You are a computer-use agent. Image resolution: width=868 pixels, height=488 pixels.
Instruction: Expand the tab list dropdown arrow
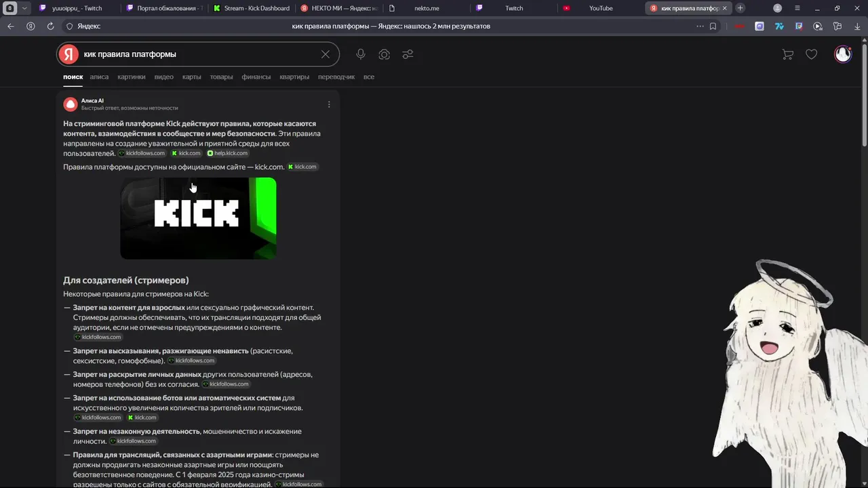(x=24, y=8)
